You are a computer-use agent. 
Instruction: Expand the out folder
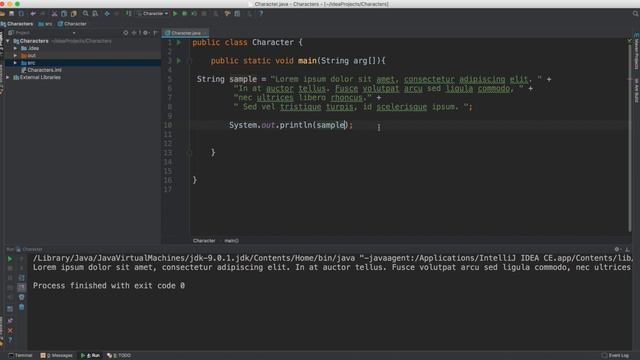[x=15, y=56]
